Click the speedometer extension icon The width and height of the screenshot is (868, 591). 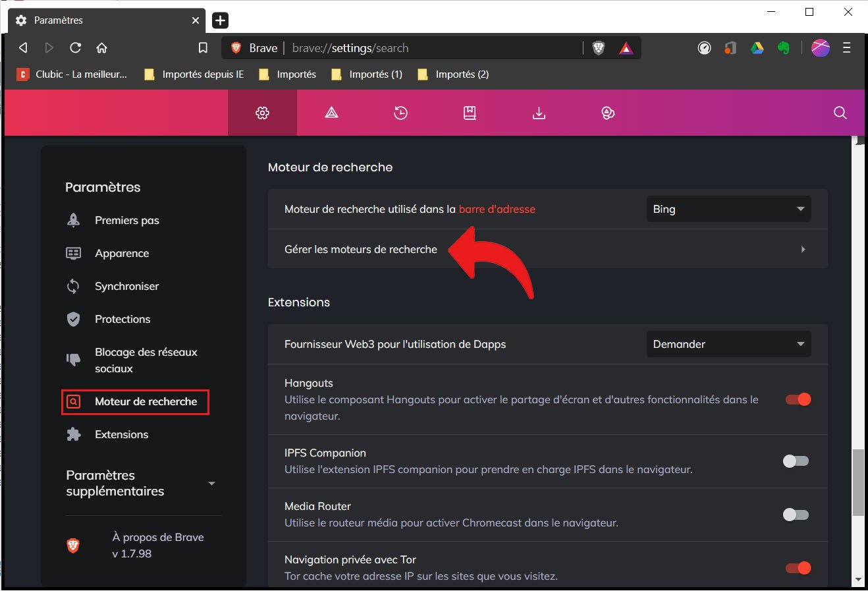tap(704, 47)
